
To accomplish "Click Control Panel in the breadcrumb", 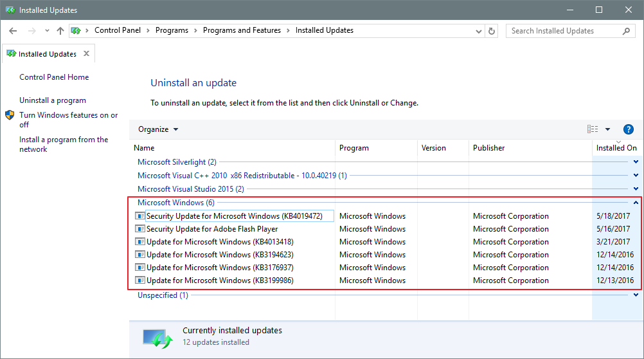I will pyautogui.click(x=118, y=30).
